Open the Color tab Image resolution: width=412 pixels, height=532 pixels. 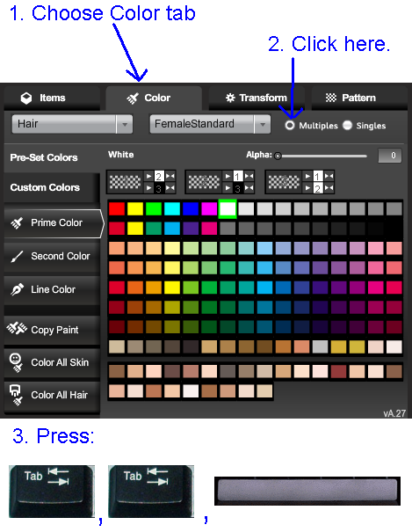(154, 98)
